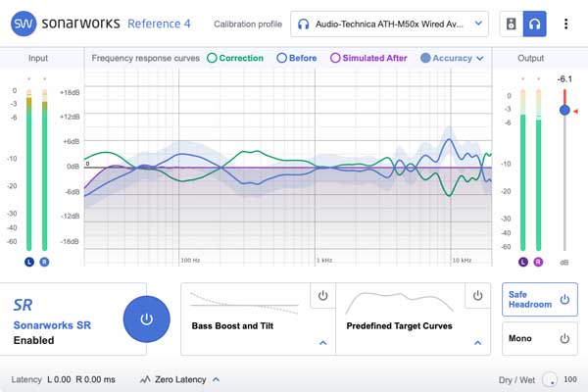This screenshot has width=588, height=392.
Task: Expand the Predefined Target Curves panel
Action: [477, 343]
